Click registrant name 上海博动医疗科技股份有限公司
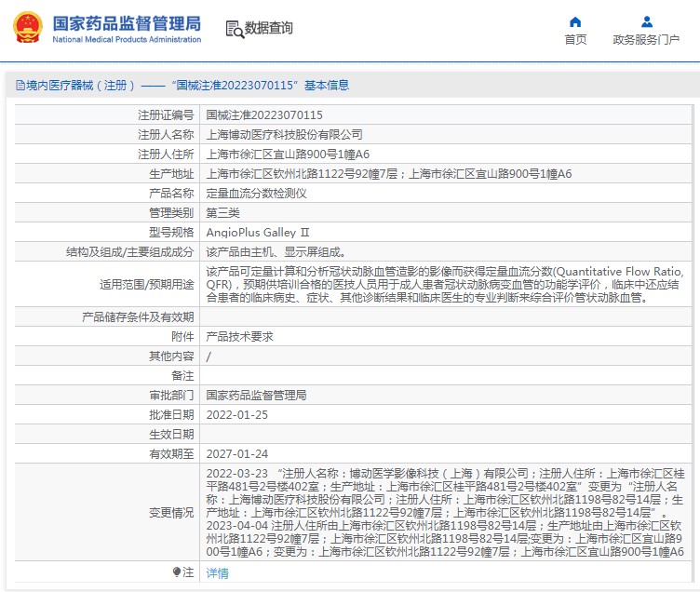Screen dimensions: 700x592 tap(284, 134)
